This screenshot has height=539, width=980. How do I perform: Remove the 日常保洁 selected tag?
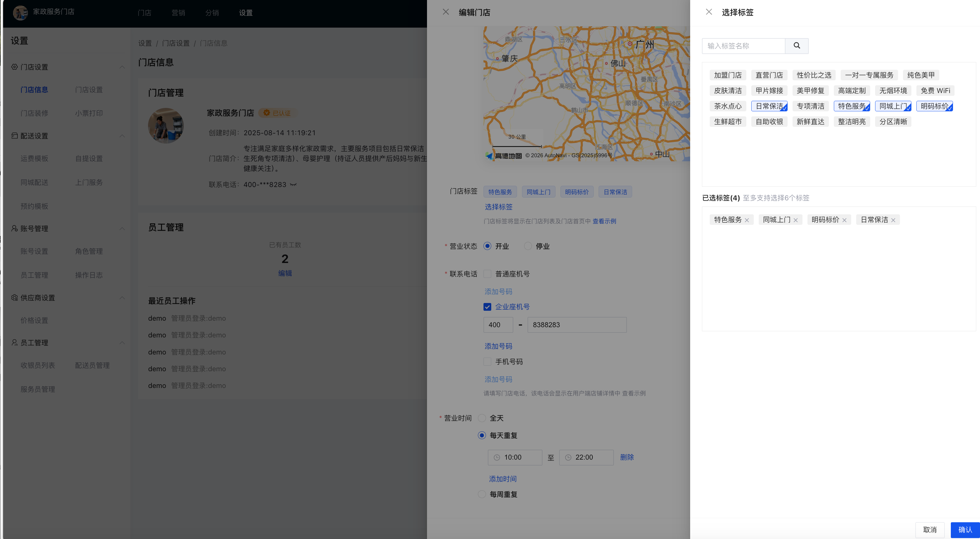point(893,220)
